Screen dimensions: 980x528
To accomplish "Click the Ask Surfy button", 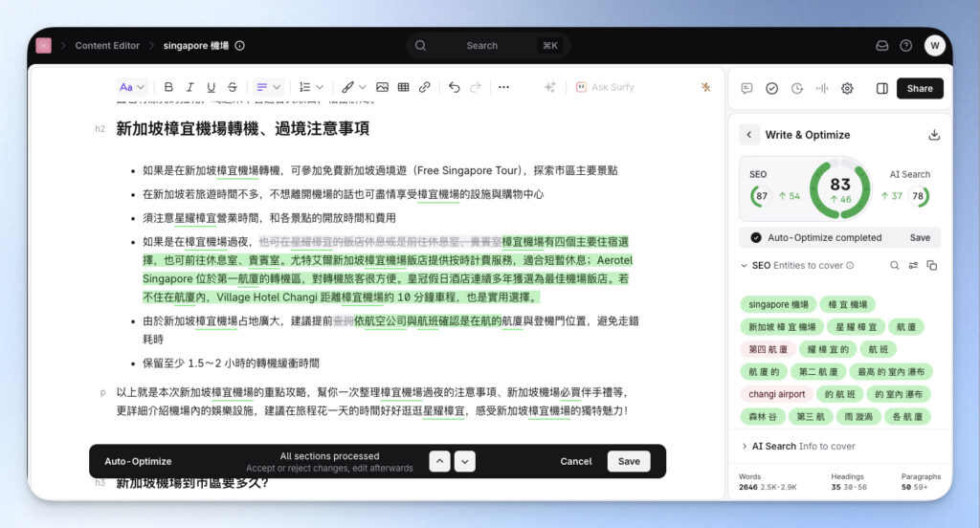I will [605, 87].
